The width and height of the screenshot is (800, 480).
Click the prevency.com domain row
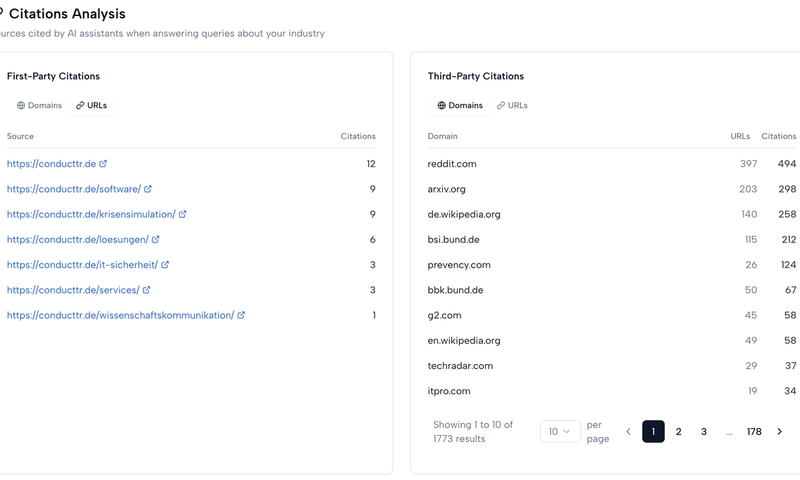[612, 265]
